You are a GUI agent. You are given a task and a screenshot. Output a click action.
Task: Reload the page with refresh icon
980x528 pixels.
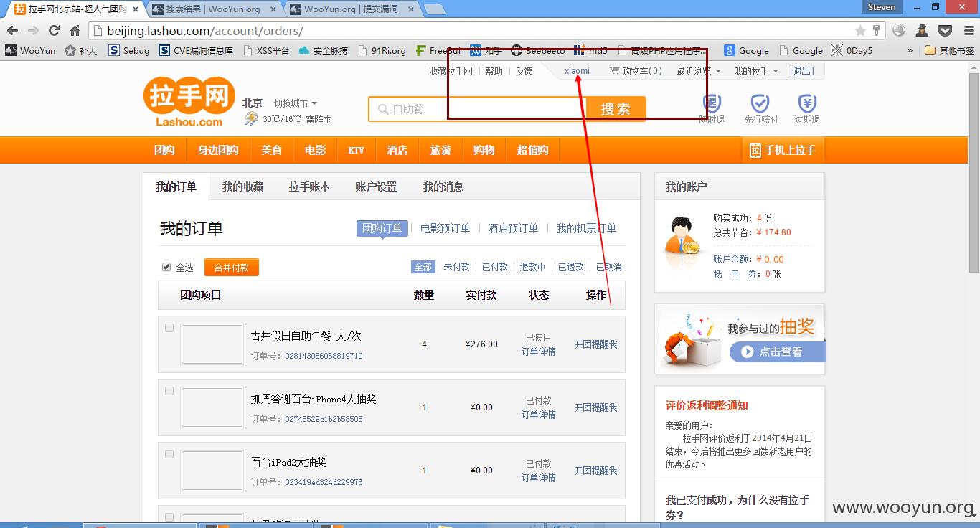[54, 31]
